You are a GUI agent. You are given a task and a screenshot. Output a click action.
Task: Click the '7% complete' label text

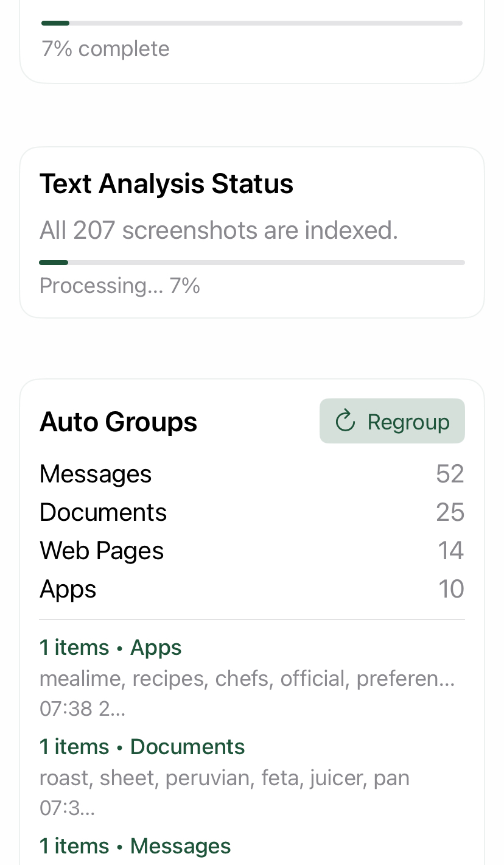point(105,48)
